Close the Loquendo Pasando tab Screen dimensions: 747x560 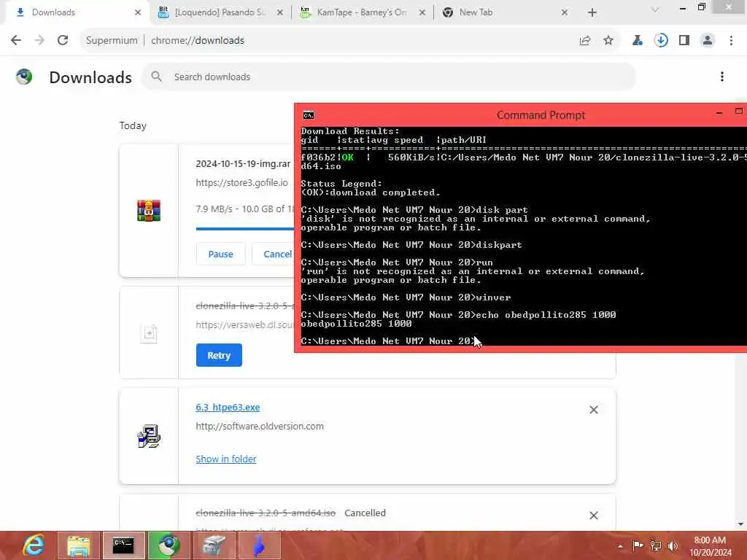pyautogui.click(x=279, y=12)
